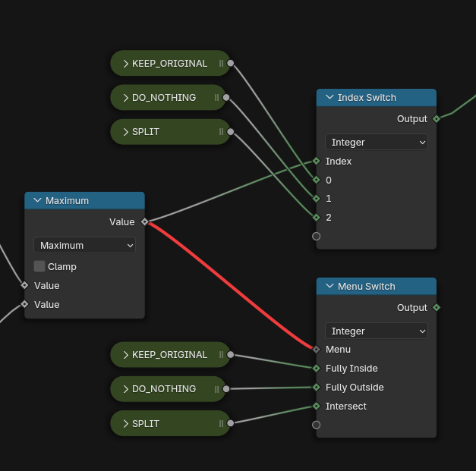Click Index Switch input socket 0

[x=317, y=180]
